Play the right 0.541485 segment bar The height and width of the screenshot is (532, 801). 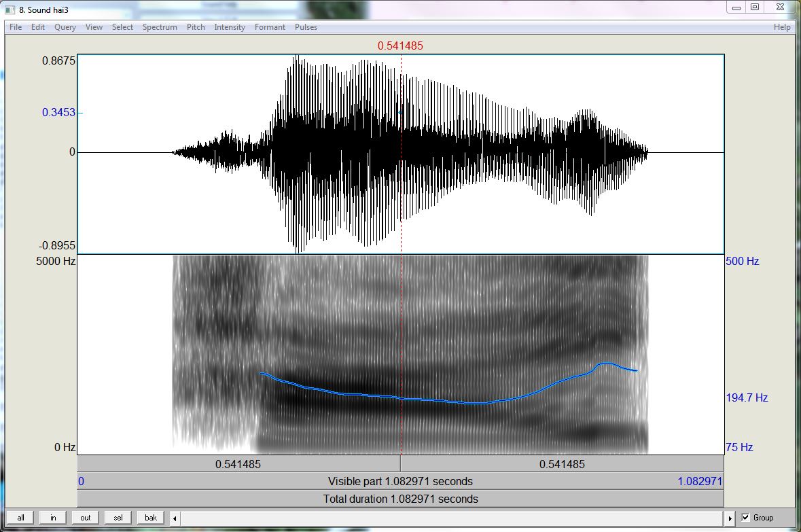pos(562,464)
